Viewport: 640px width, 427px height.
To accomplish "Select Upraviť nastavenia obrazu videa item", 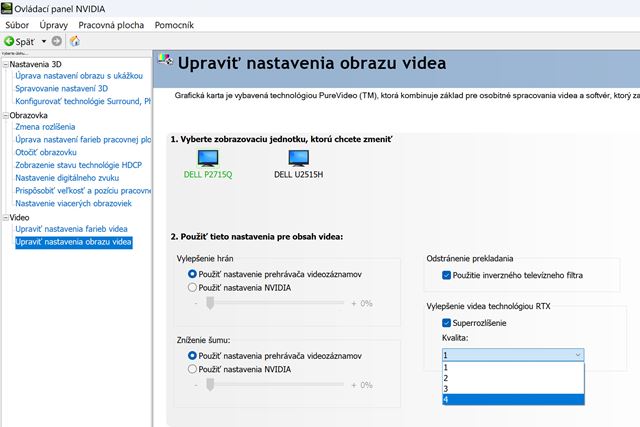I will [73, 242].
